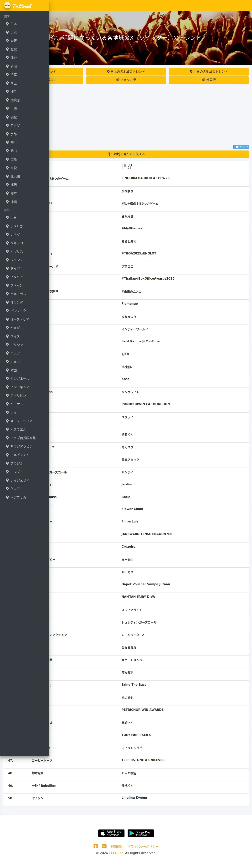Open the Facebook icon in the footer
Image resolution: width=252 pixels, height=868 pixels.
96,846
